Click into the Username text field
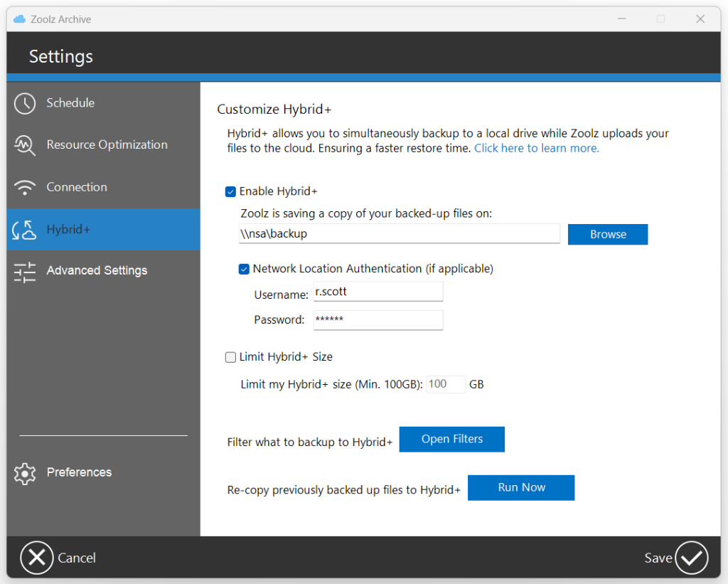The width and height of the screenshot is (728, 584). (x=378, y=292)
